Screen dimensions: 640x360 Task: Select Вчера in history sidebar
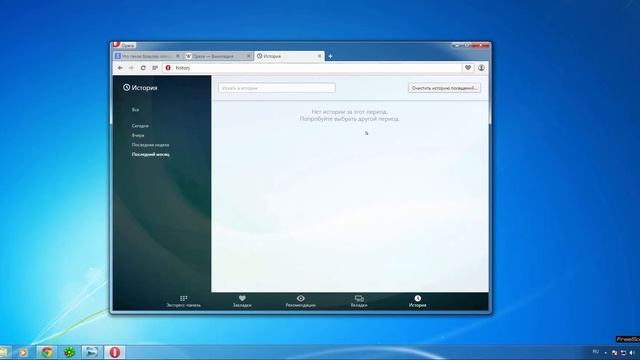(138, 135)
